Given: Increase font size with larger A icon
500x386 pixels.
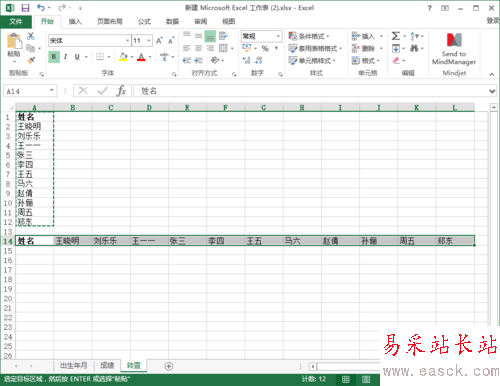Looking at the screenshot, I should [x=159, y=41].
